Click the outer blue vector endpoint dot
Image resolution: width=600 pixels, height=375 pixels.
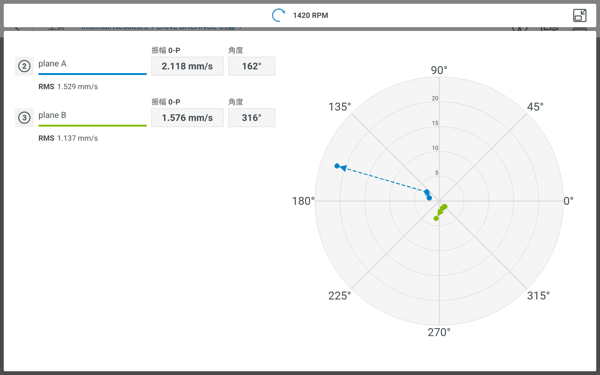(337, 166)
